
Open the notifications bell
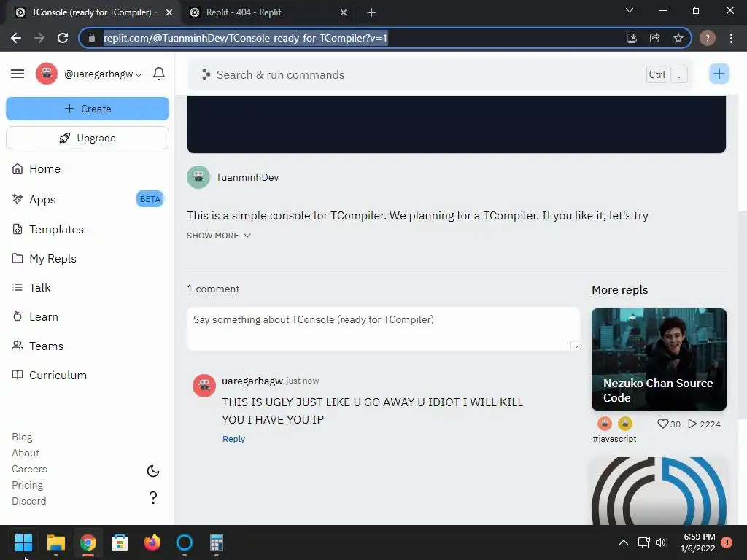coord(158,74)
